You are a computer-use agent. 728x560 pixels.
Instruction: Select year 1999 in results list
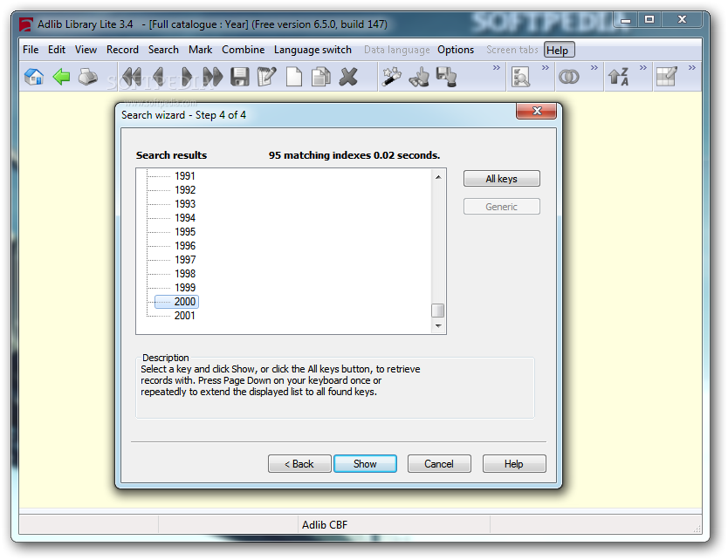coord(185,287)
